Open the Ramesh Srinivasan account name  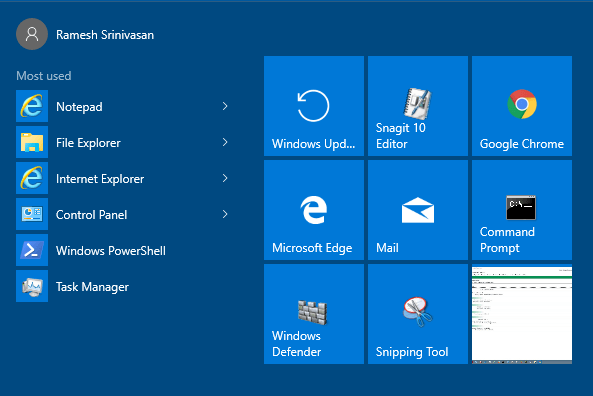coord(105,35)
